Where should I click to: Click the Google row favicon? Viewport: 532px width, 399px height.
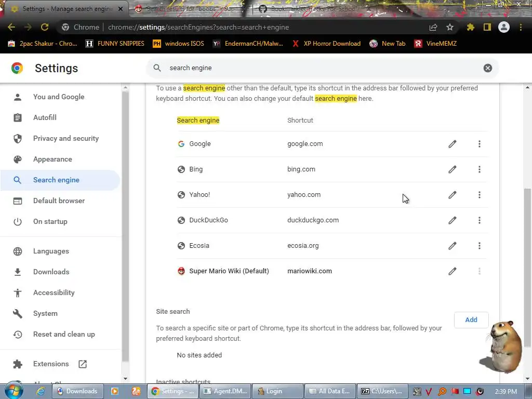click(181, 144)
